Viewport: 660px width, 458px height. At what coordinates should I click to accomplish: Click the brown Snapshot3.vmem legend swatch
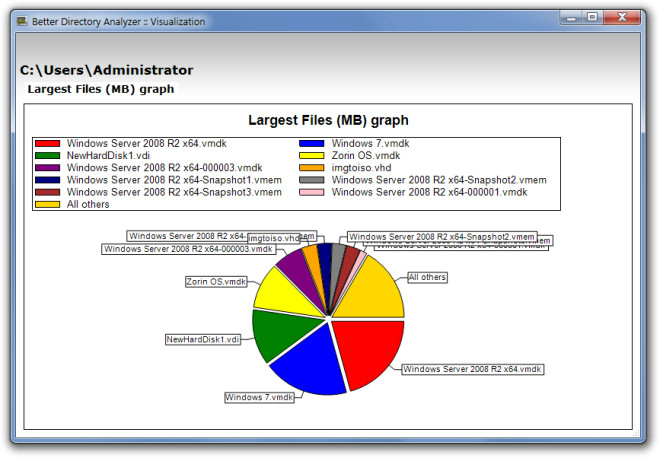(48, 192)
